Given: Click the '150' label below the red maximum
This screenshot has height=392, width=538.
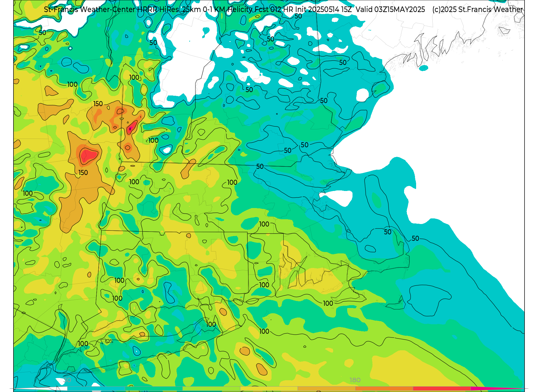Looking at the screenshot, I should 83,173.
